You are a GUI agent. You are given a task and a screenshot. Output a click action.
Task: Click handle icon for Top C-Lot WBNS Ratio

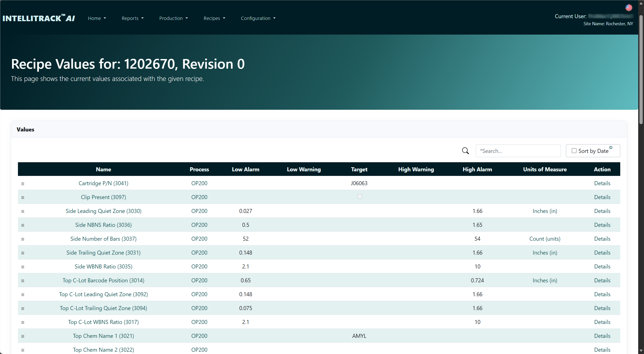tap(23, 322)
